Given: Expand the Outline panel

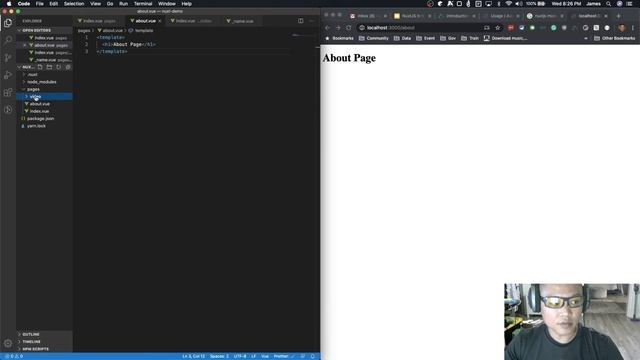Looking at the screenshot, I should [31, 334].
